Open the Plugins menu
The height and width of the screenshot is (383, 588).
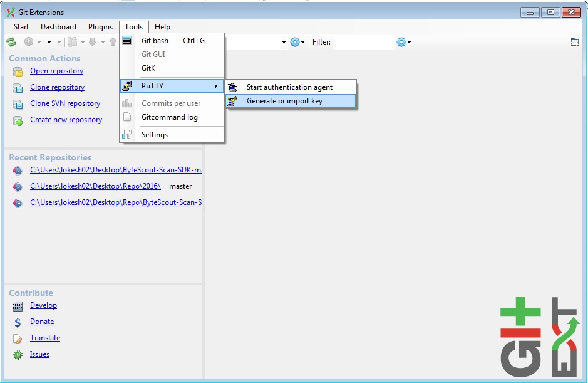coord(100,27)
